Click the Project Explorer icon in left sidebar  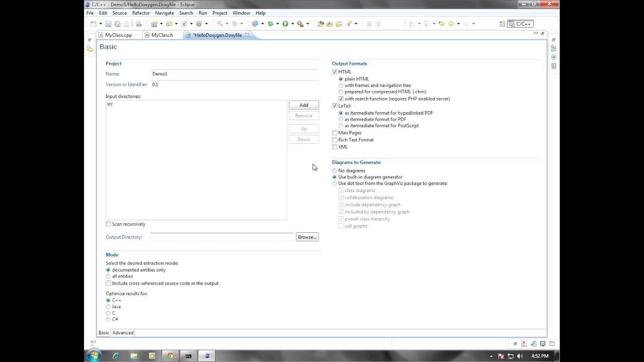click(x=90, y=49)
